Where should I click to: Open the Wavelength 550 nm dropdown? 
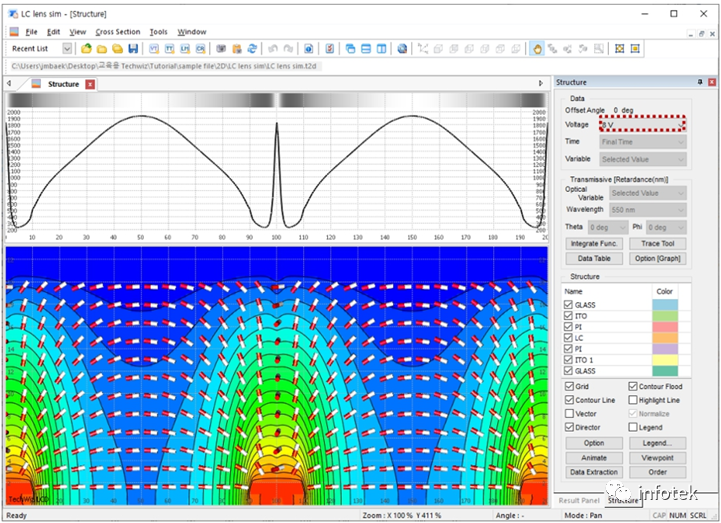(x=648, y=210)
